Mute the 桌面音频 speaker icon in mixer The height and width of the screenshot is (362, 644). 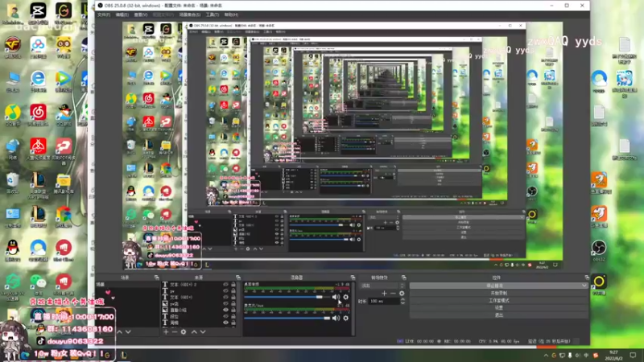336,297
